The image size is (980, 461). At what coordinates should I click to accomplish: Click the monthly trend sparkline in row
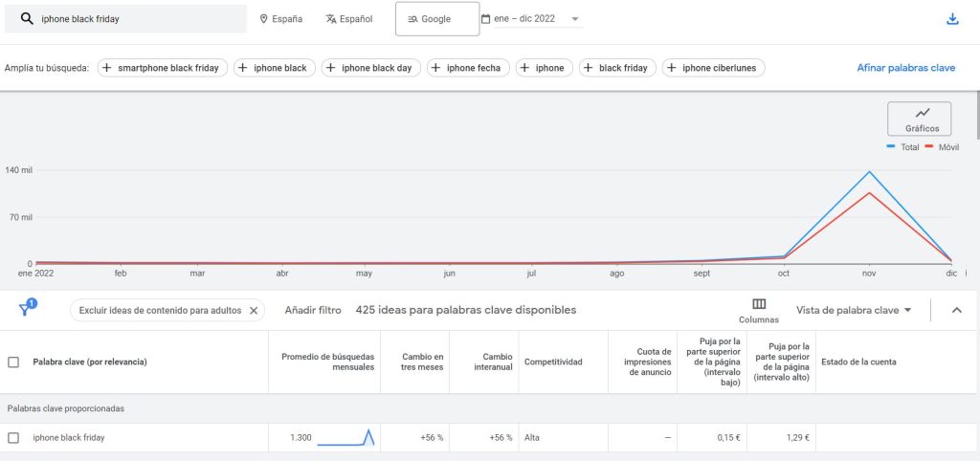coord(345,437)
